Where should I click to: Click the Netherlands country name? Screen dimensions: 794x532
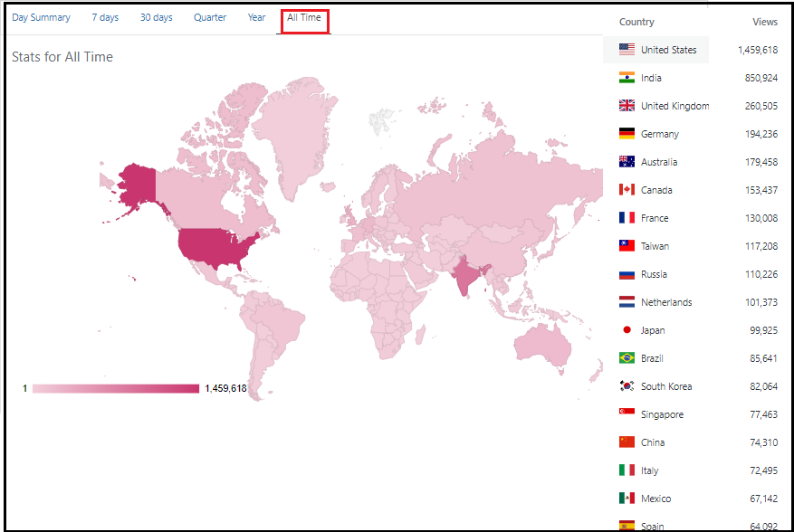pyautogui.click(x=666, y=302)
